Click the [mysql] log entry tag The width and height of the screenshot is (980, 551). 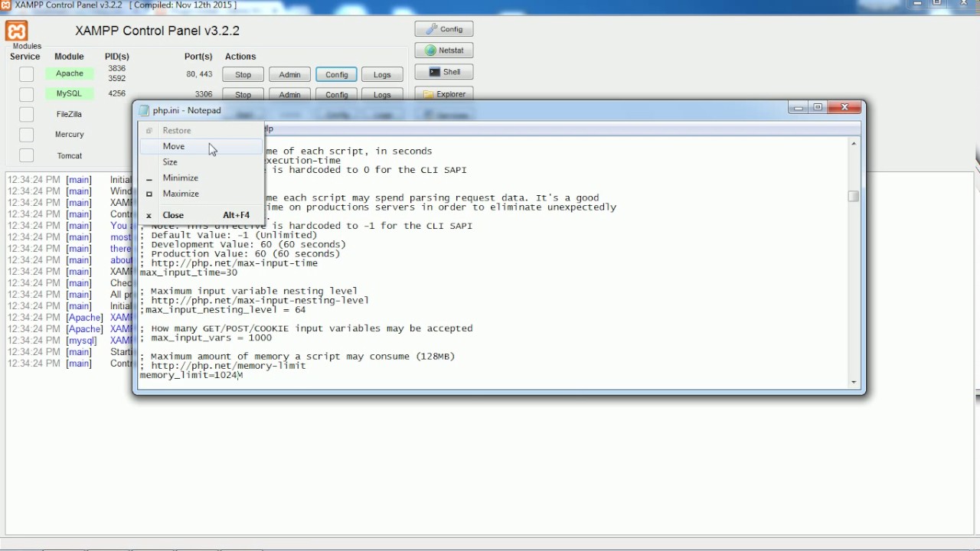(81, 341)
